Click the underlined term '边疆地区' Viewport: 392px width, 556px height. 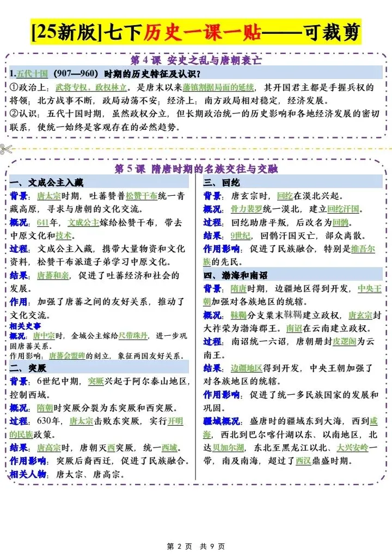[247, 368]
